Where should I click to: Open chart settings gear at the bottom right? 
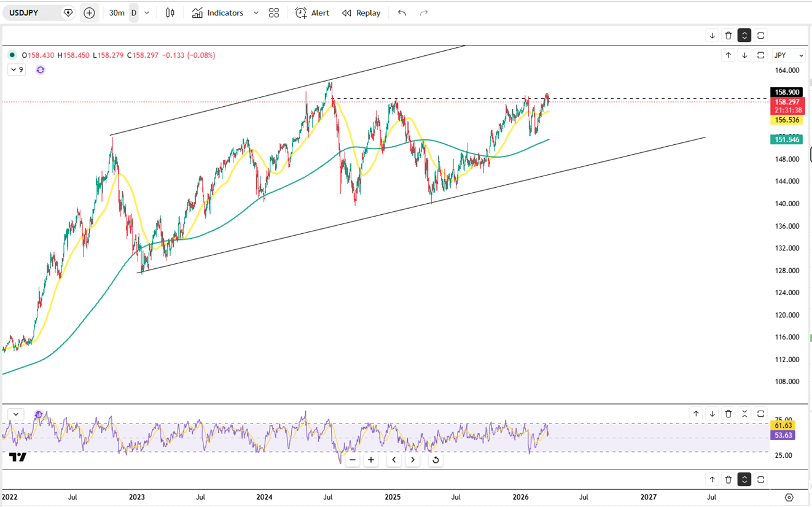789,497
